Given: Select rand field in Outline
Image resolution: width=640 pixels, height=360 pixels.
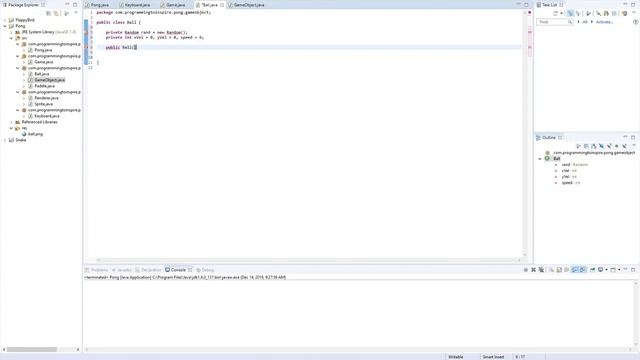Looking at the screenshot, I should [575, 164].
